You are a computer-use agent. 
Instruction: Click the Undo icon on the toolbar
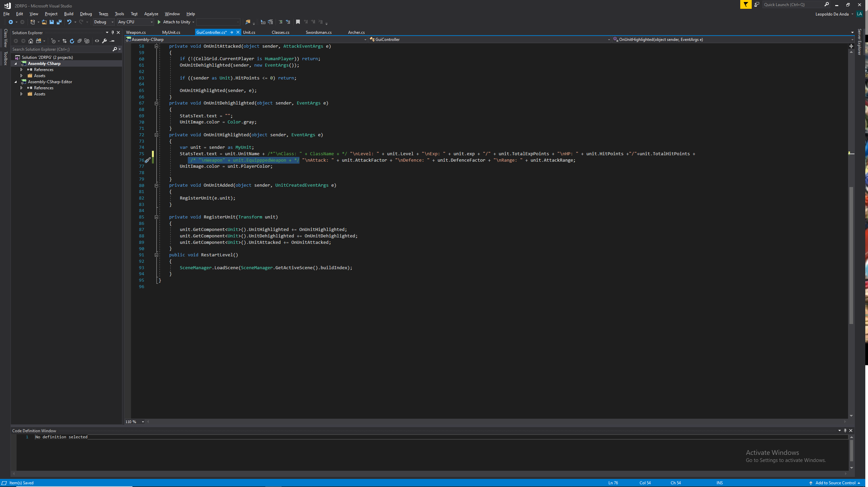click(69, 22)
